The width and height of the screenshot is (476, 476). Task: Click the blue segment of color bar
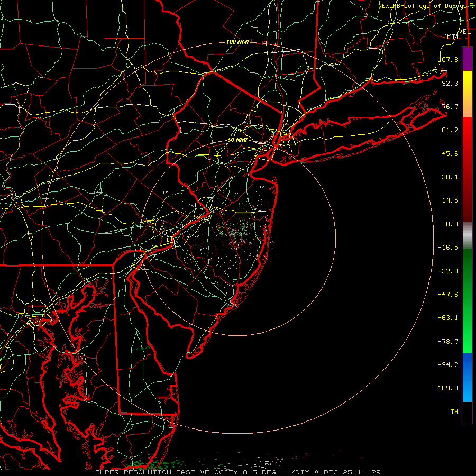pos(467,377)
